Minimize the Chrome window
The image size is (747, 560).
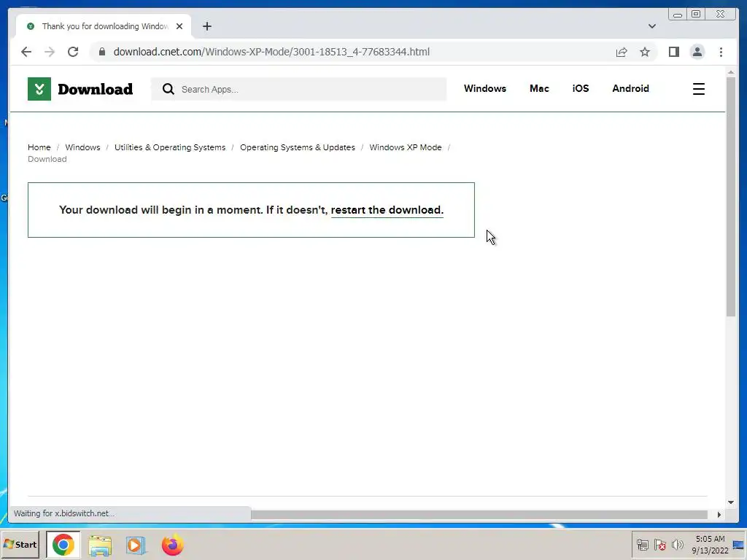coord(678,15)
